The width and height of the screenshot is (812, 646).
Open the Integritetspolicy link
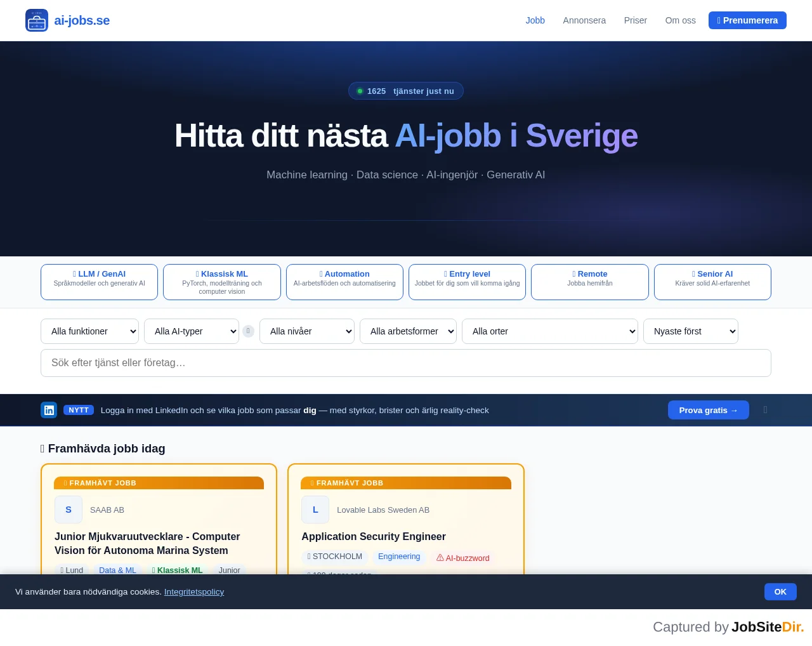[x=194, y=591]
